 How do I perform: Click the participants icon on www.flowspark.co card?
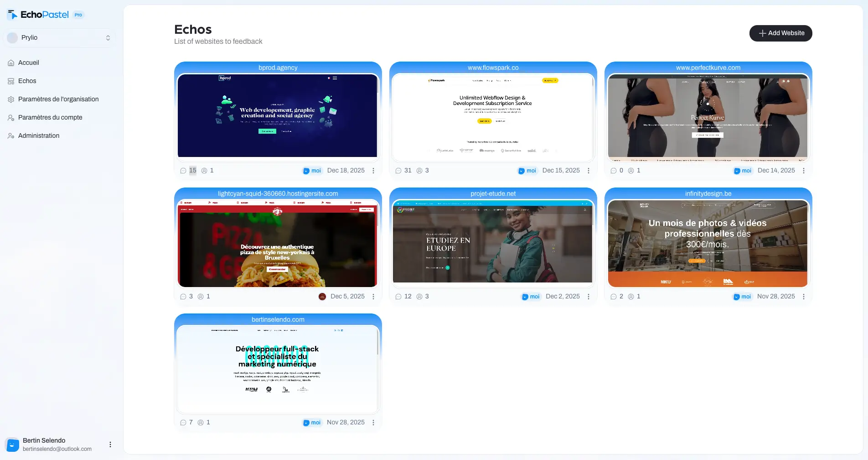(419, 170)
